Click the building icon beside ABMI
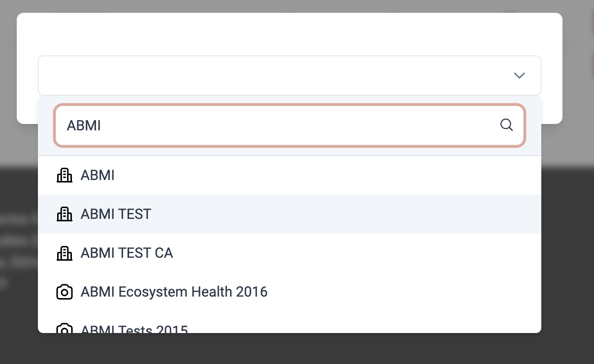 point(65,175)
